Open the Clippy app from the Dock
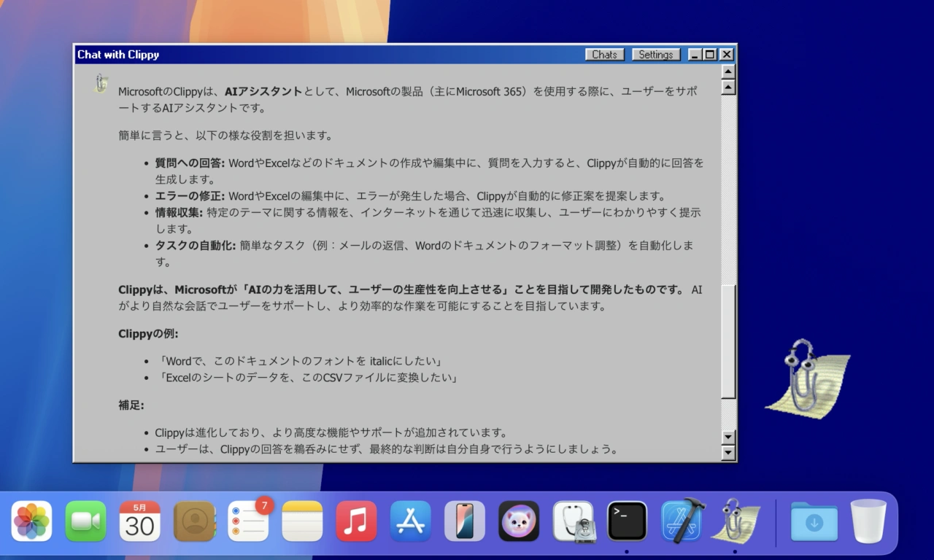The height and width of the screenshot is (560, 934). (x=736, y=521)
